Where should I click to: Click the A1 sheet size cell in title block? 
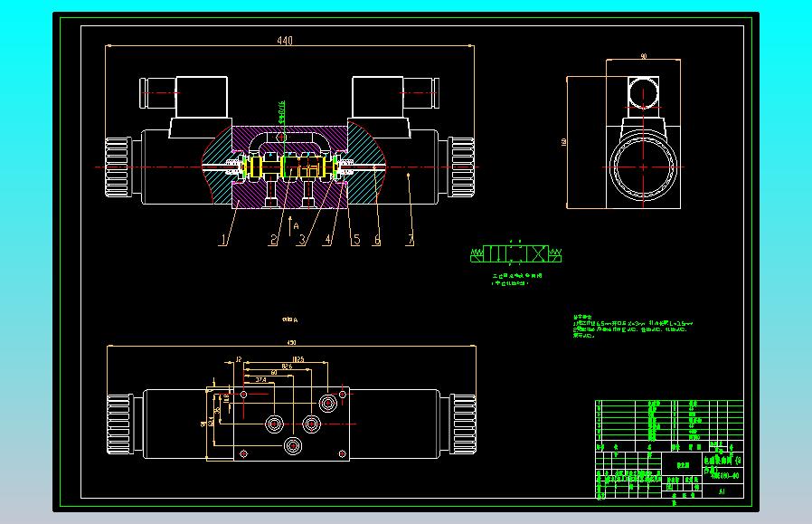click(x=722, y=491)
